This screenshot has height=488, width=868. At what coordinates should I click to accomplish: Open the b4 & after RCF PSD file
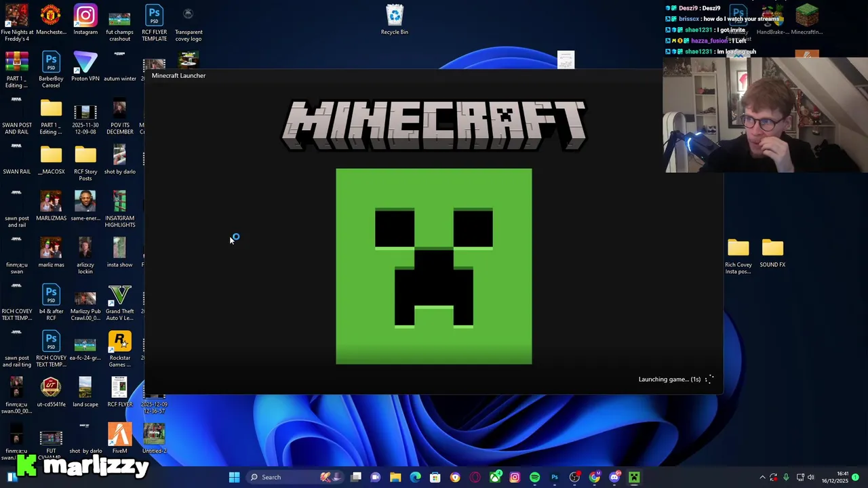click(51, 302)
